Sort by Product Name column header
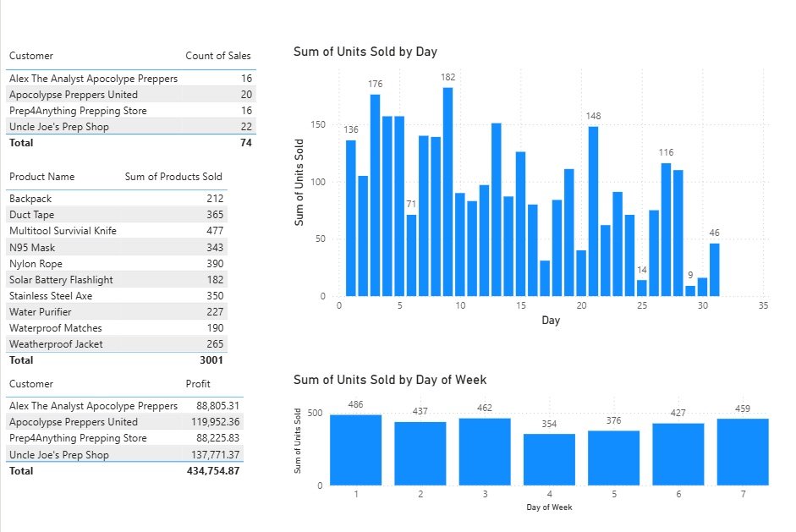 point(41,177)
